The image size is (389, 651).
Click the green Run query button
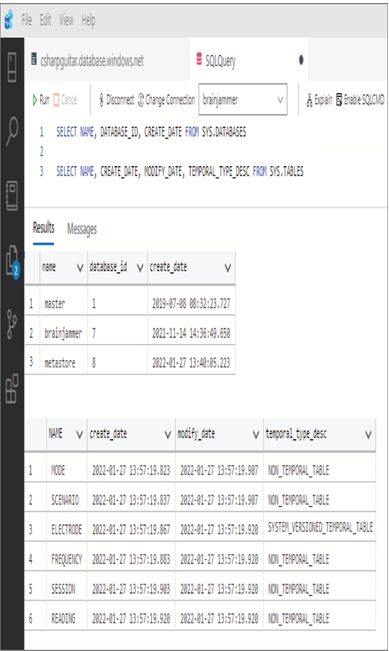[x=41, y=100]
